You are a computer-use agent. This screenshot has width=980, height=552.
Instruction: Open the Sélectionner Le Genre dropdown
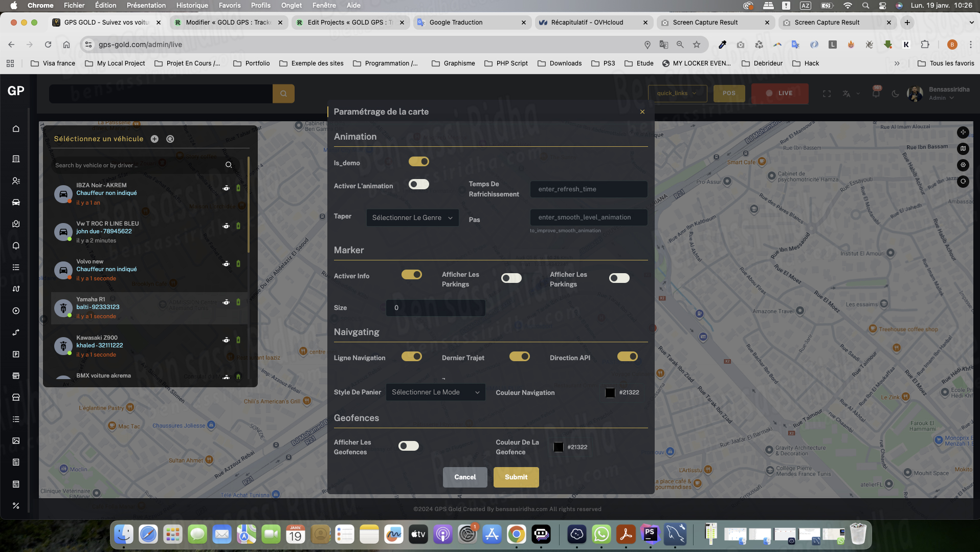pyautogui.click(x=412, y=217)
